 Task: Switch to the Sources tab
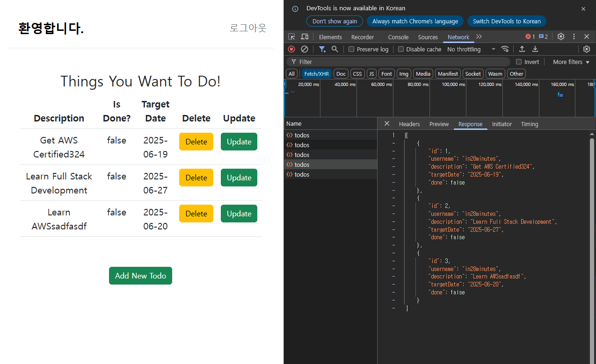click(428, 37)
